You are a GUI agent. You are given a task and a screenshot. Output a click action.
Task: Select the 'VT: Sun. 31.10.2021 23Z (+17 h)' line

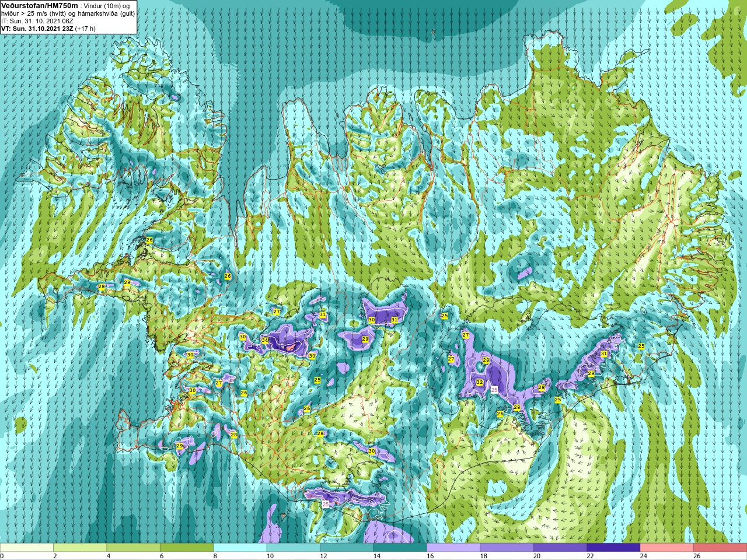point(48,28)
